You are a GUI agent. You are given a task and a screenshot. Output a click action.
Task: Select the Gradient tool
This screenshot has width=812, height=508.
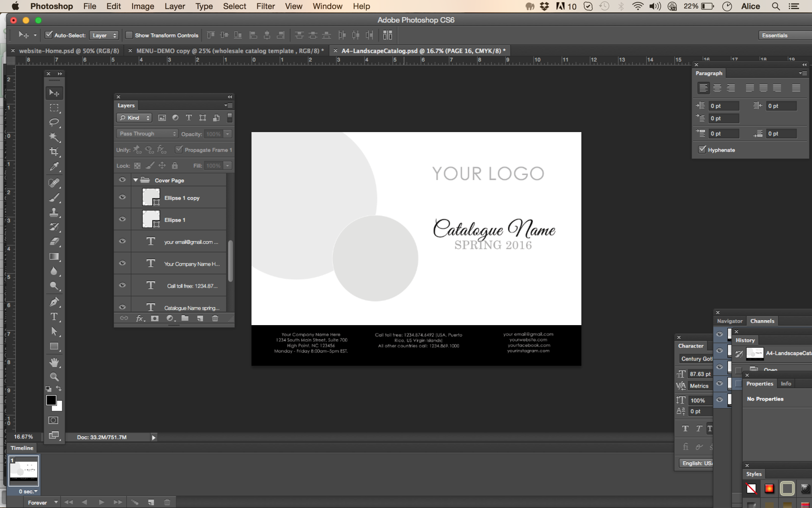pyautogui.click(x=54, y=256)
